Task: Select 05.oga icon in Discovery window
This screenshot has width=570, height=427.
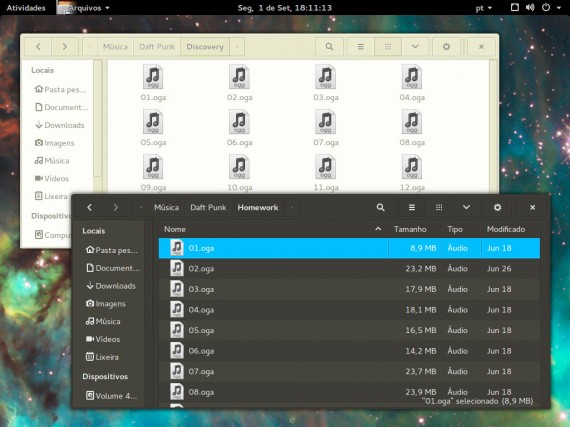Action: (153, 122)
